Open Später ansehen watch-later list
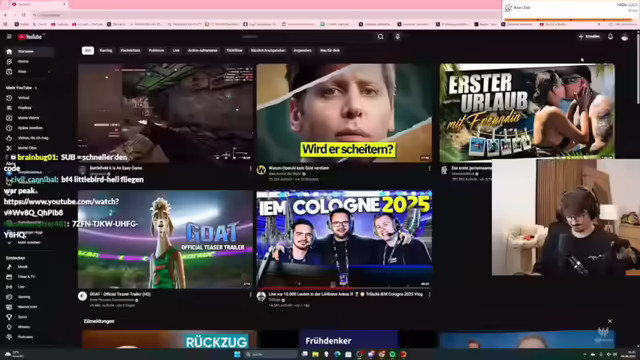 29,128
